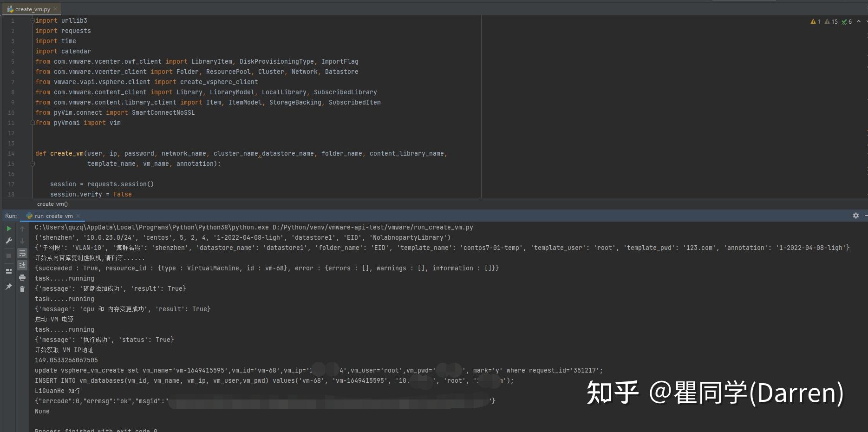868x432 pixels.
Task: Stop the running process
Action: click(x=8, y=256)
